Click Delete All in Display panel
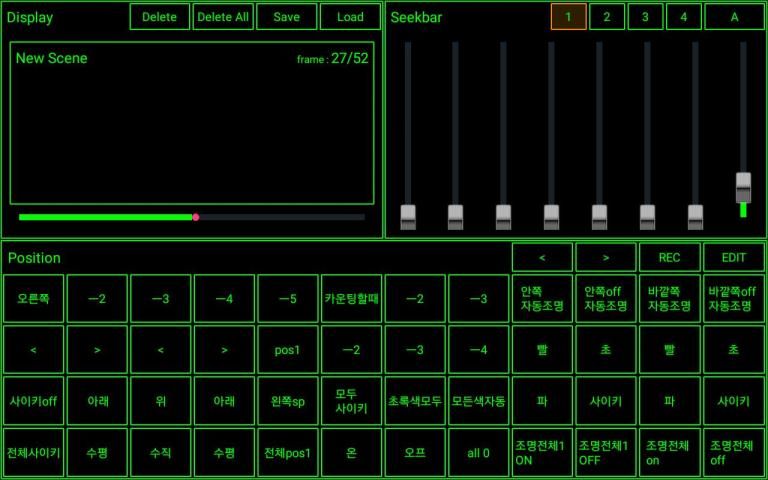This screenshot has width=768, height=480. pyautogui.click(x=222, y=17)
